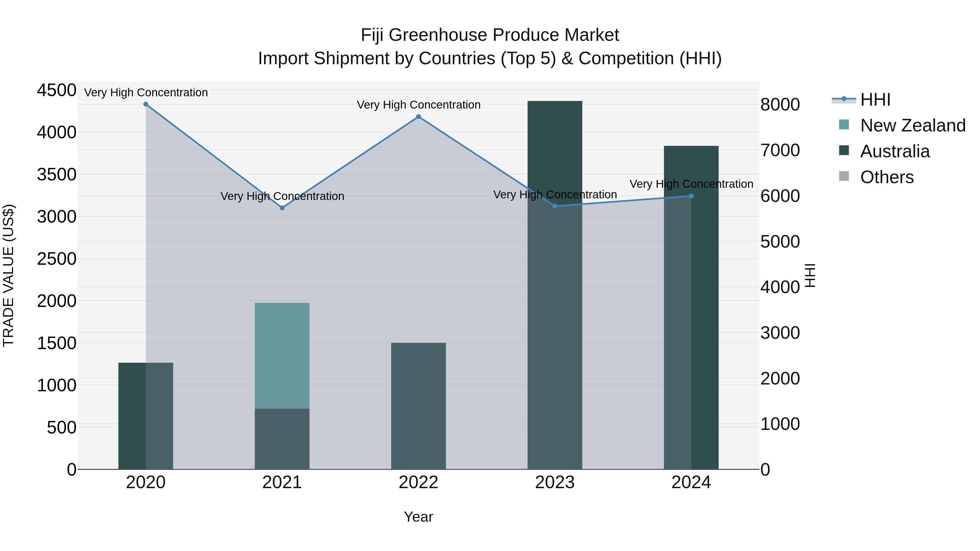Select the 2023 HHI data point
This screenshot has height=551, width=980.
click(555, 206)
